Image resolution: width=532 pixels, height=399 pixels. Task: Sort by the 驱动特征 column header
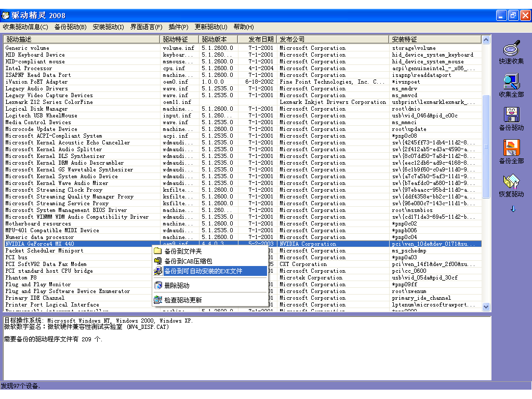(x=179, y=39)
